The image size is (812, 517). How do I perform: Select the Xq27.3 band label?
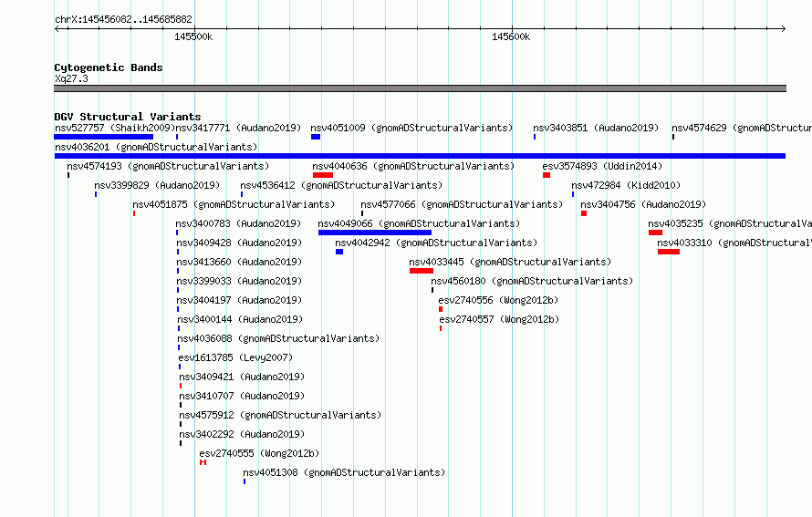tap(71, 78)
